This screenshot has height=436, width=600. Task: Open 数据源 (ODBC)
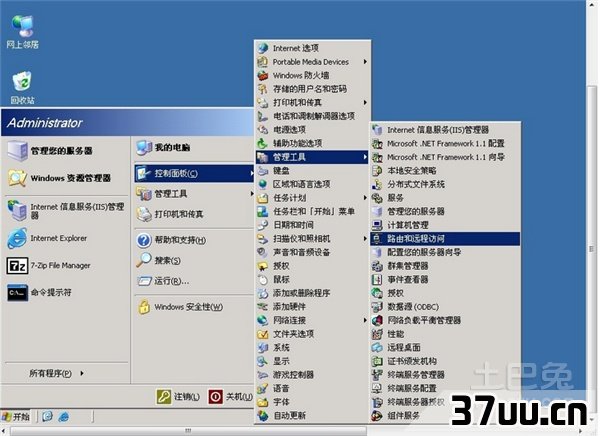445,307
